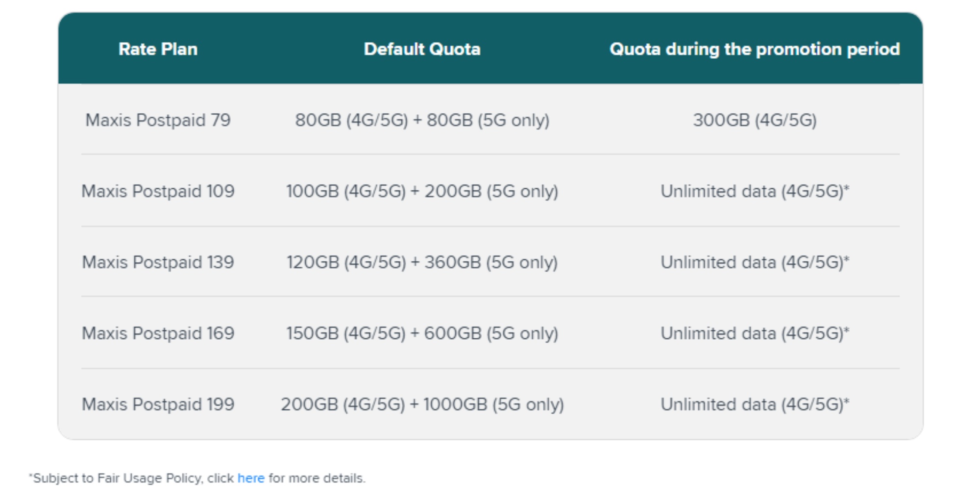Click the 150GB + 600GB default quota cell
Screen dimensions: 980x502
point(422,333)
